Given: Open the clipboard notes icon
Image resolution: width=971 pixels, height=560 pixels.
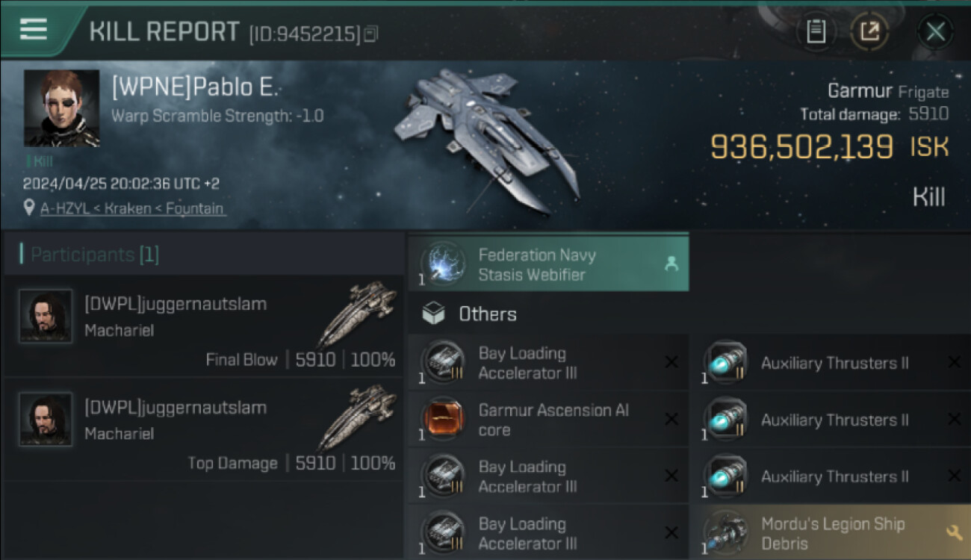Looking at the screenshot, I should [x=816, y=31].
